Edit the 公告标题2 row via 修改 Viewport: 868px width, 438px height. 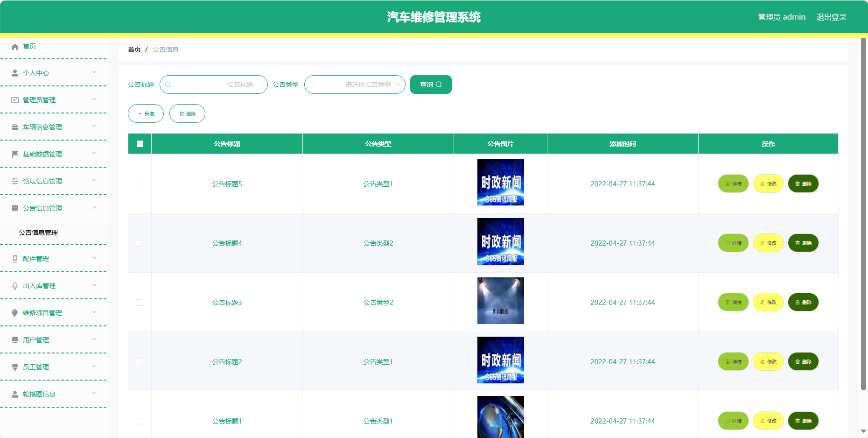(x=768, y=361)
